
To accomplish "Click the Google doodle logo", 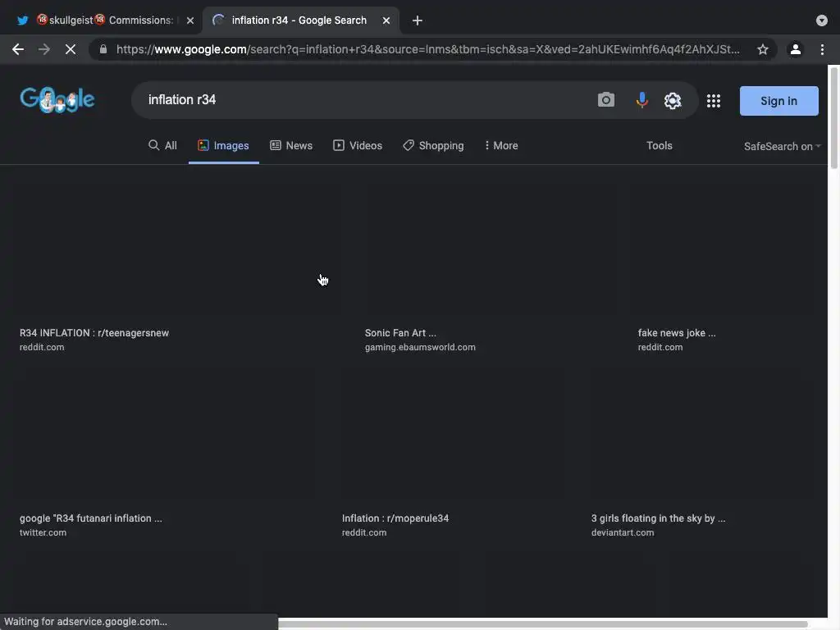I will (x=57, y=99).
